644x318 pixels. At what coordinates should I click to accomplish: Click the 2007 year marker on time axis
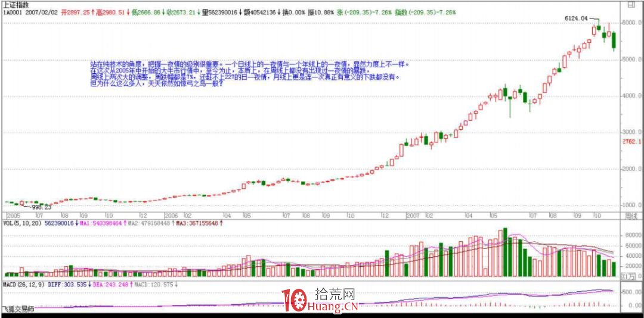coord(412,216)
